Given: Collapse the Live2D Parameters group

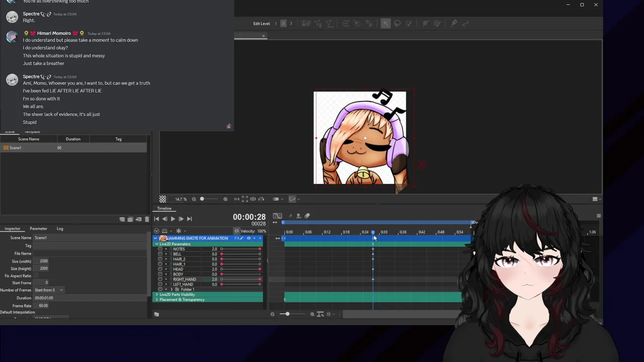Looking at the screenshot, I should tap(156, 244).
